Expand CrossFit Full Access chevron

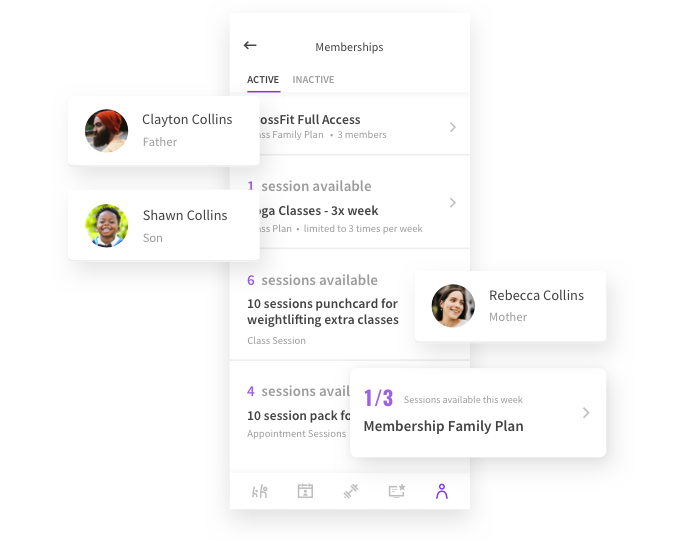[x=453, y=127]
